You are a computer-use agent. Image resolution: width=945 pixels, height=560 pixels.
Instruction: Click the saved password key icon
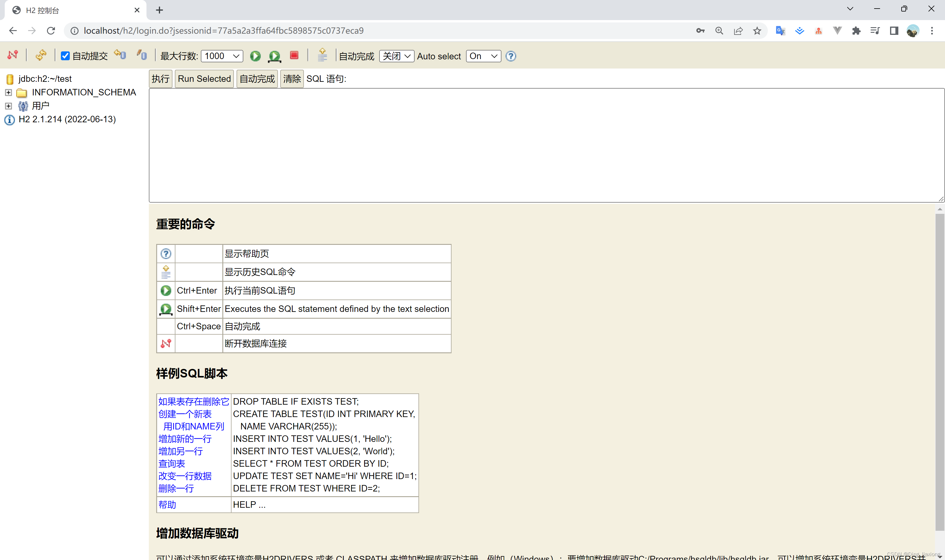click(700, 30)
